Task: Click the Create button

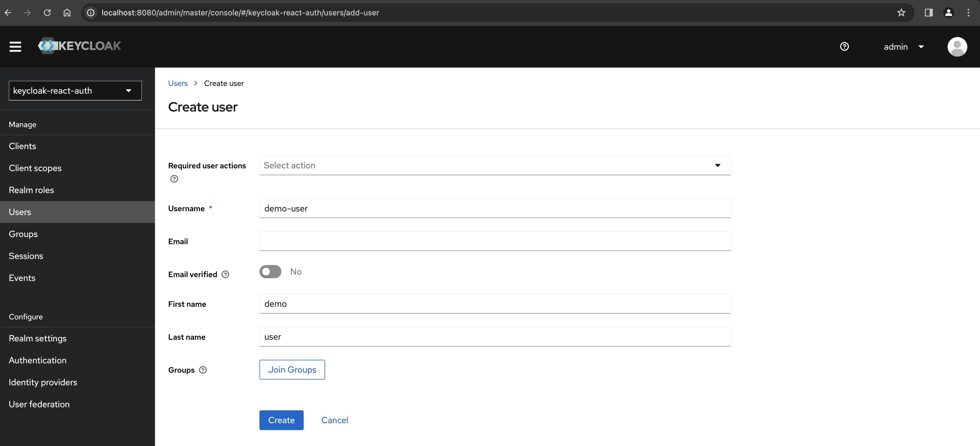Action: (281, 420)
